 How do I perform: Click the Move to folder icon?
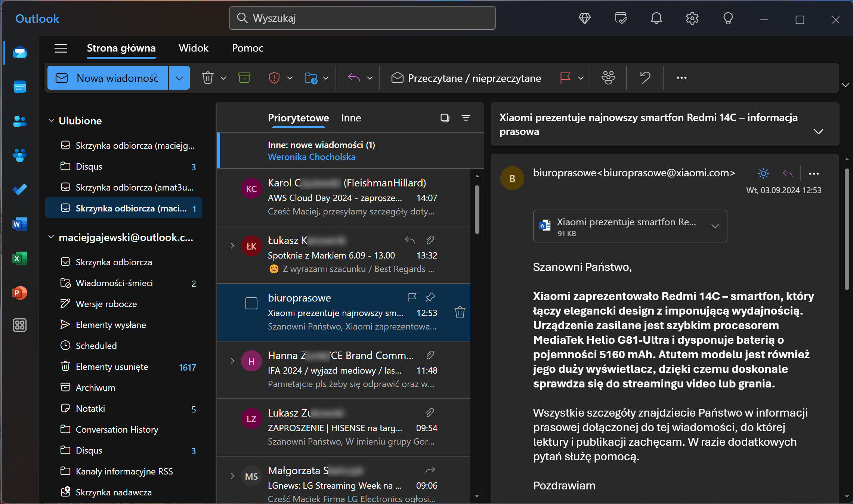[x=311, y=78]
